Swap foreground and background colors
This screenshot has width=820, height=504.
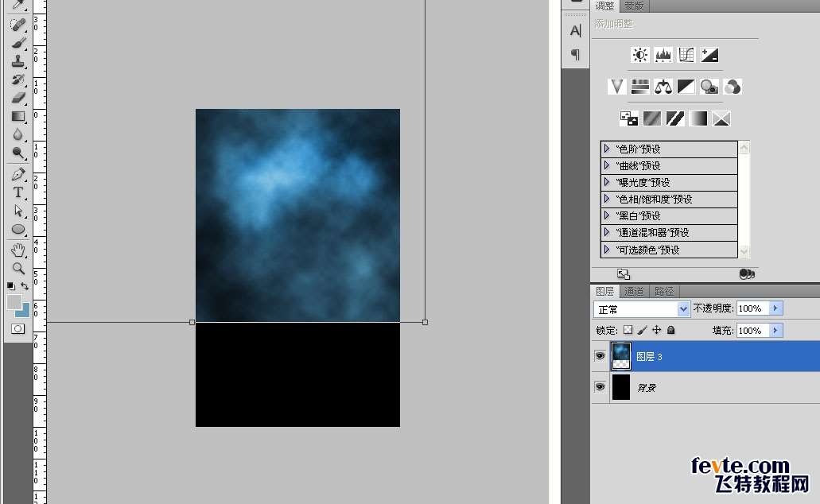[25, 286]
